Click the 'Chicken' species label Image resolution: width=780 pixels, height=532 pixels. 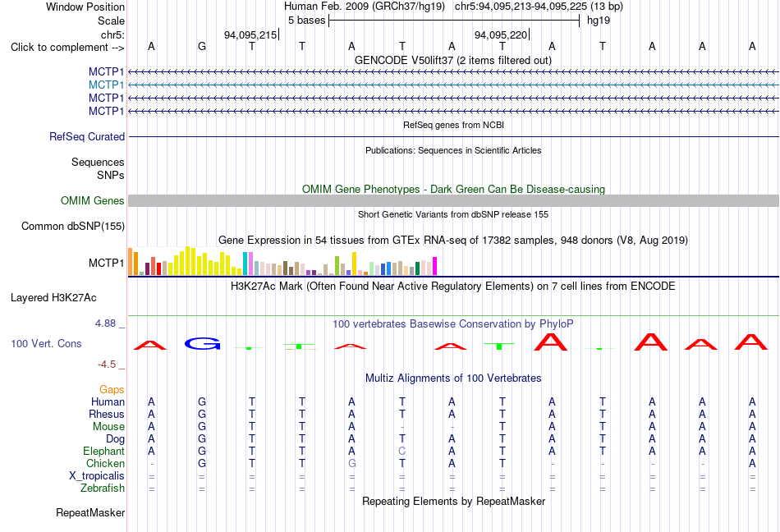(x=105, y=463)
